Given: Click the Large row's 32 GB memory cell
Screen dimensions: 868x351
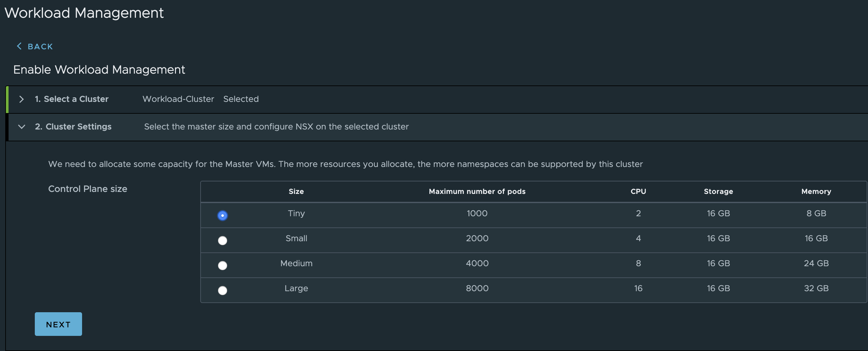Looking at the screenshot, I should pos(816,288).
